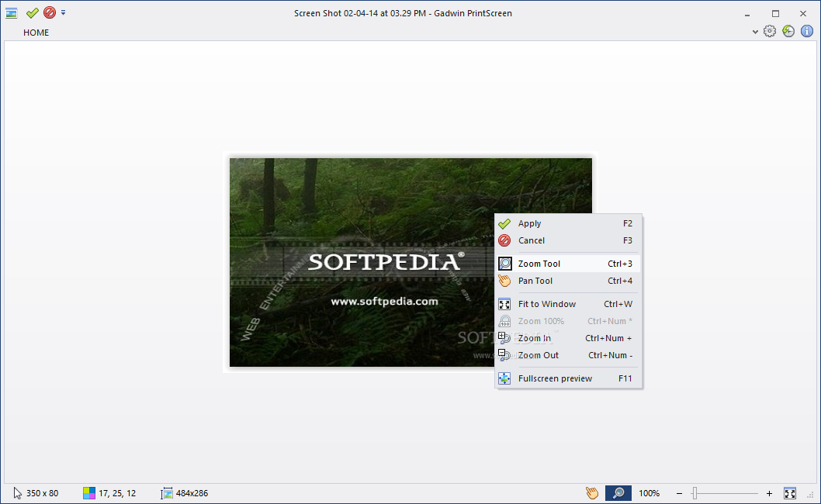Click the image size icon in status bar

(x=167, y=493)
